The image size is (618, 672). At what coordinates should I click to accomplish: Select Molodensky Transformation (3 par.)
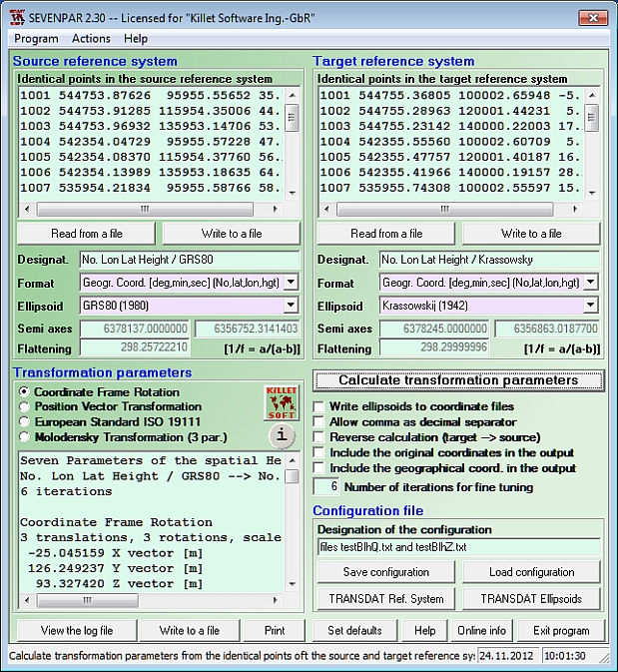pyautogui.click(x=24, y=437)
